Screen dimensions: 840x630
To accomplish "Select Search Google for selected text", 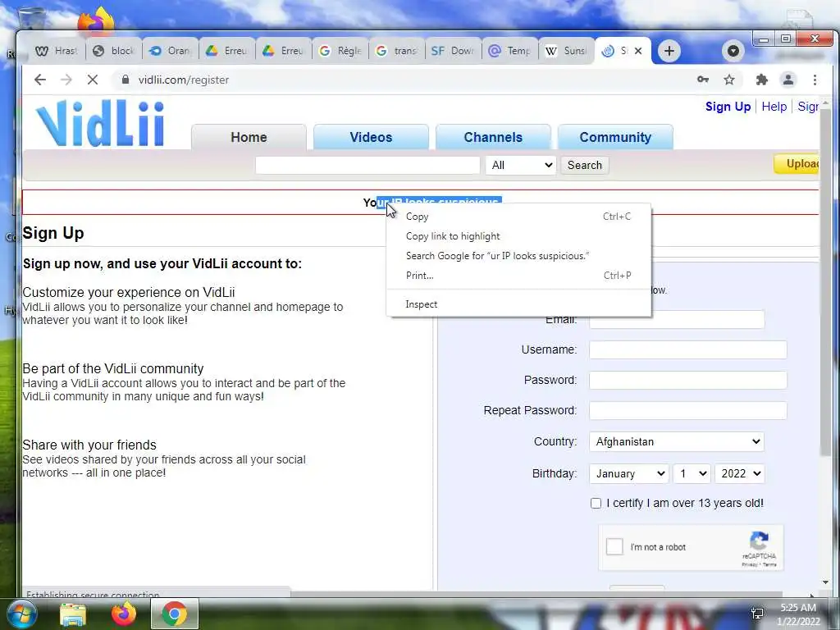I will 518,256.
